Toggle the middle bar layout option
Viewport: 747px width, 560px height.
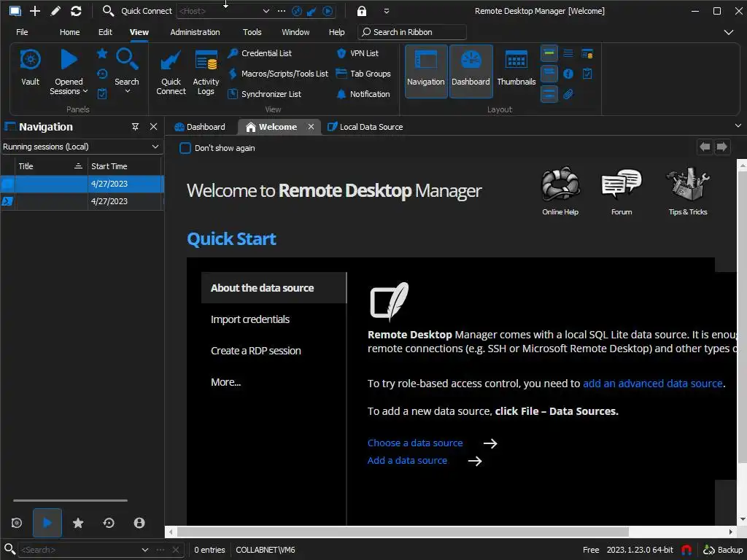(x=549, y=74)
